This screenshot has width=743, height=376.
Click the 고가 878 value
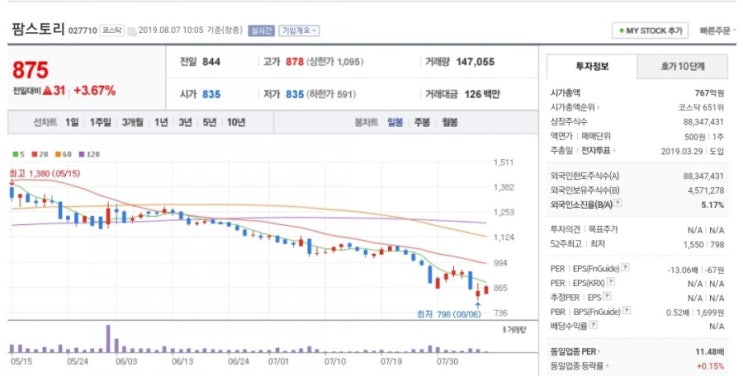coord(294,62)
